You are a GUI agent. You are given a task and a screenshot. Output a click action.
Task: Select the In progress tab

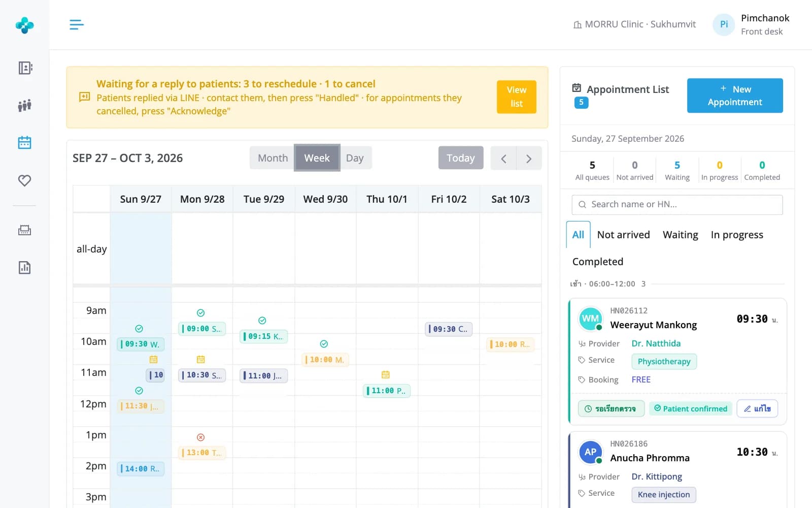(x=737, y=235)
